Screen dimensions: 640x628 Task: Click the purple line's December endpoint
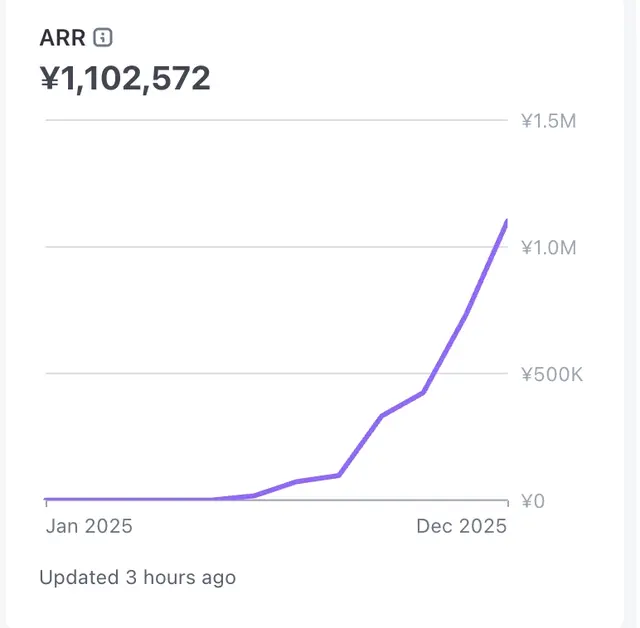click(506, 221)
